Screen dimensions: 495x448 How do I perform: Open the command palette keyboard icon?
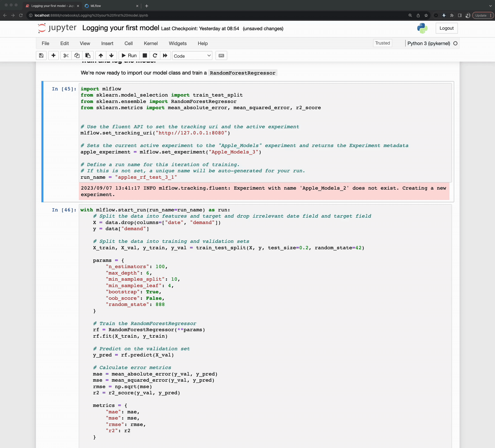point(221,56)
